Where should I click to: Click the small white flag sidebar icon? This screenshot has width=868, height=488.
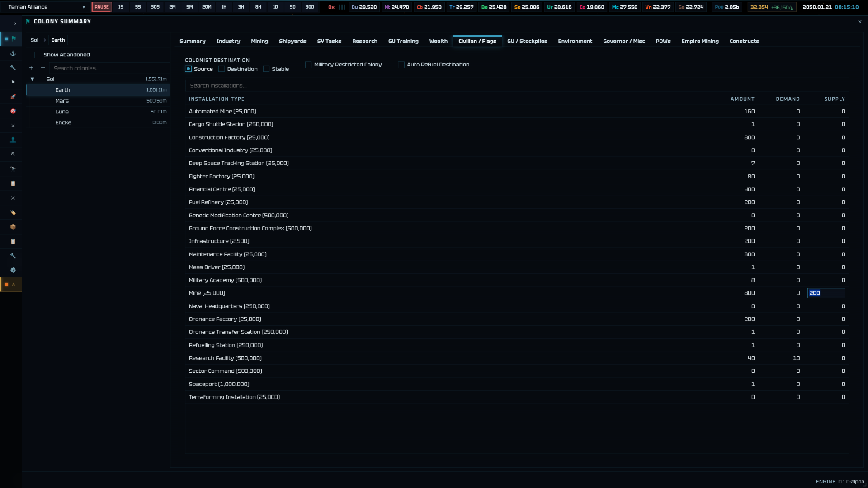pyautogui.click(x=13, y=82)
